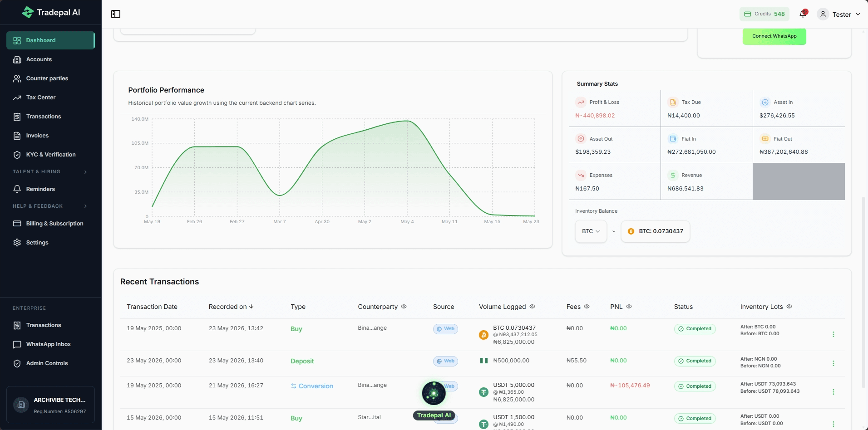Image resolution: width=868 pixels, height=430 pixels.
Task: Click the BTC: 0.0730437 balance chip
Action: click(x=655, y=231)
